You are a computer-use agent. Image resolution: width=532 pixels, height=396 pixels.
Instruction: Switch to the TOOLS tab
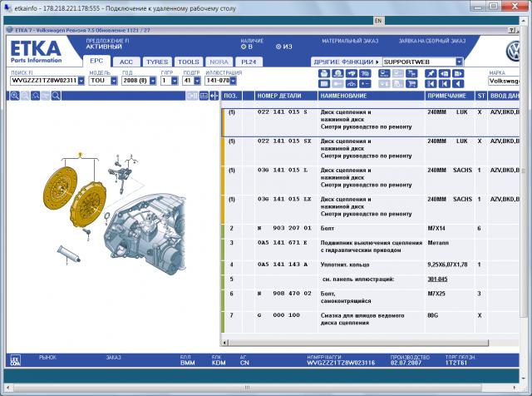tap(189, 62)
